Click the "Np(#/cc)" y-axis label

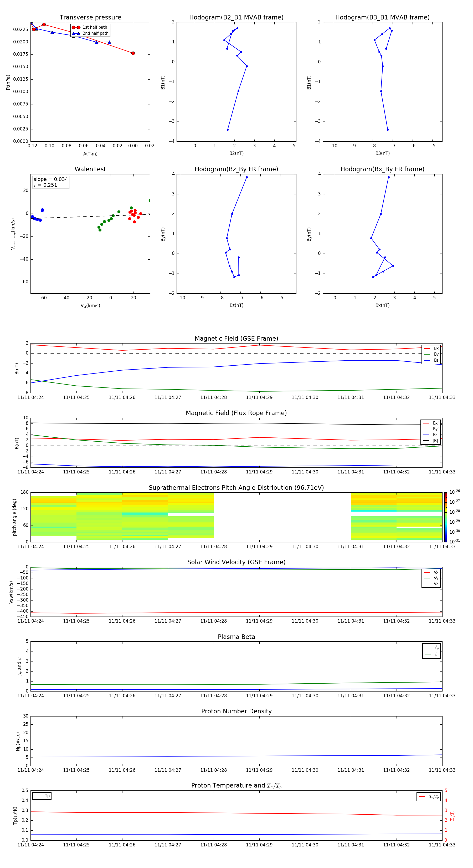tap(18, 741)
